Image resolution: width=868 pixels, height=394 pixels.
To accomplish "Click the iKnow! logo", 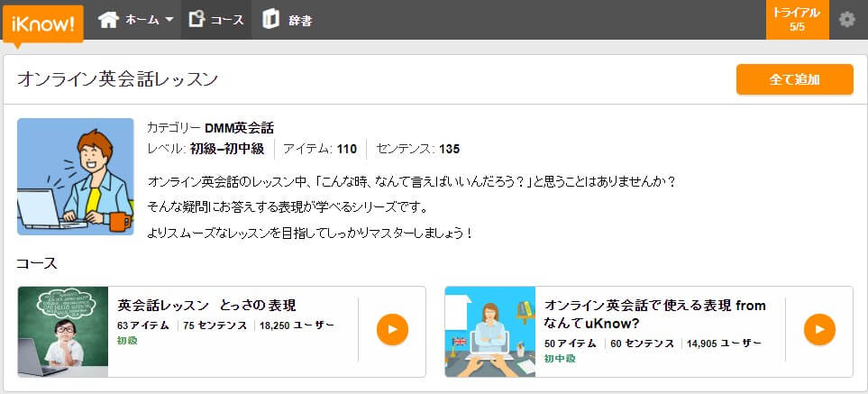I will [43, 23].
